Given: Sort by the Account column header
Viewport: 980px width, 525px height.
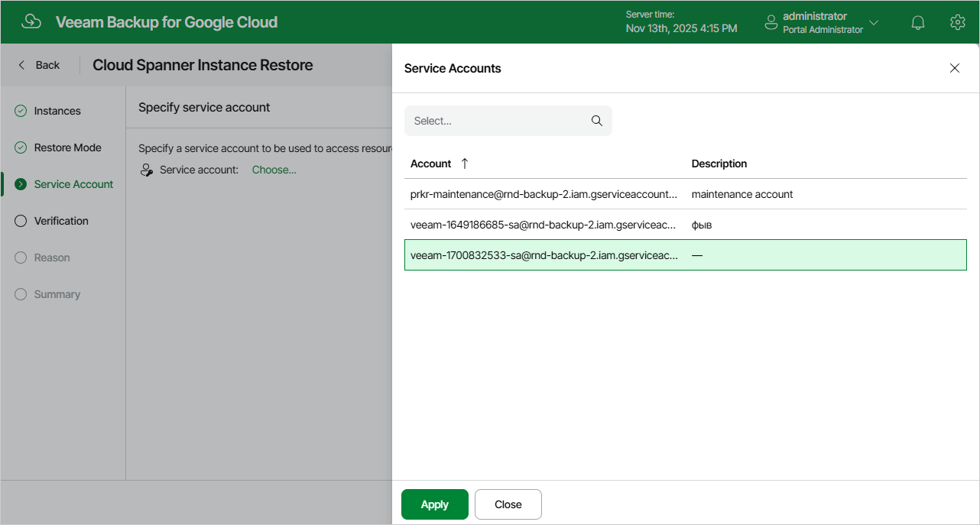Looking at the screenshot, I should click(x=431, y=164).
